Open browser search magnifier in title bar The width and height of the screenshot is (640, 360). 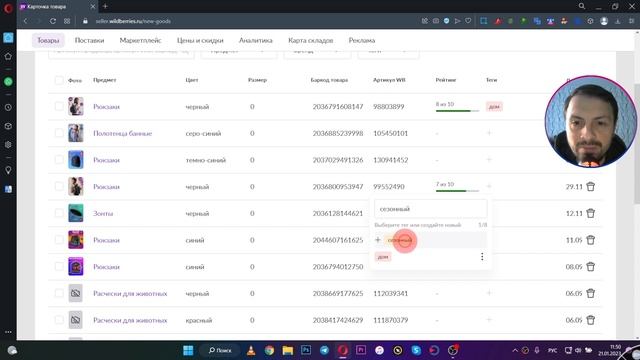(582, 6)
